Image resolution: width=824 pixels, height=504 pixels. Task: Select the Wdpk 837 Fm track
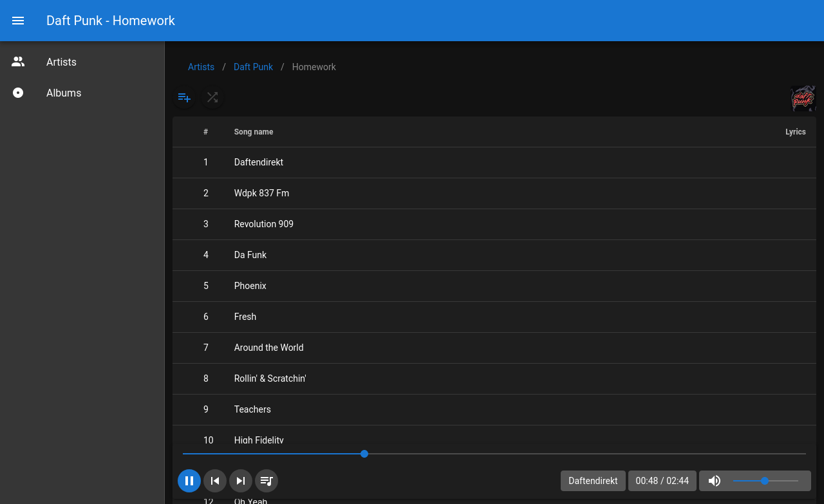pyautogui.click(x=494, y=194)
